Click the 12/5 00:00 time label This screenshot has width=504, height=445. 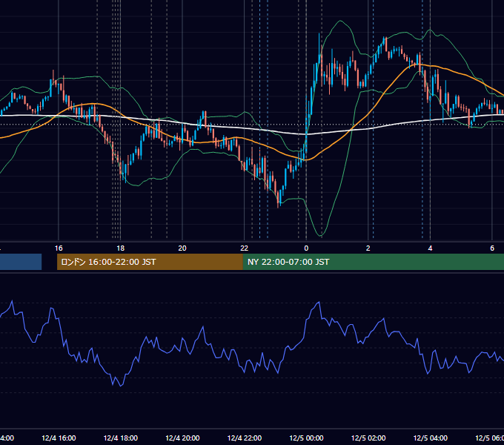306,438
